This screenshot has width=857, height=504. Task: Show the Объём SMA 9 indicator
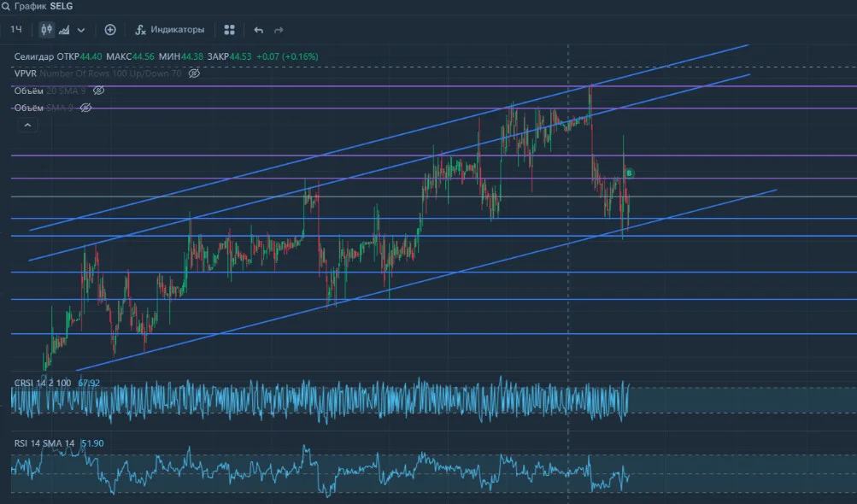click(85, 108)
